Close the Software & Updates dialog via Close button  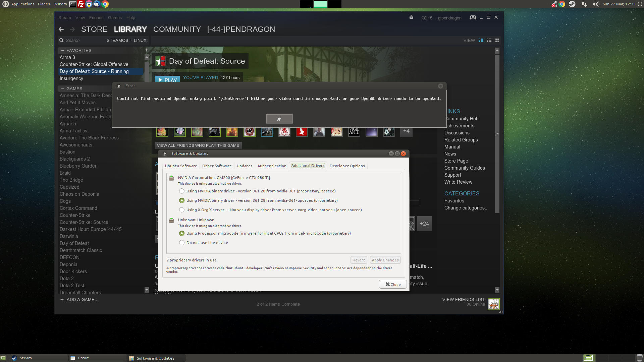tap(393, 284)
